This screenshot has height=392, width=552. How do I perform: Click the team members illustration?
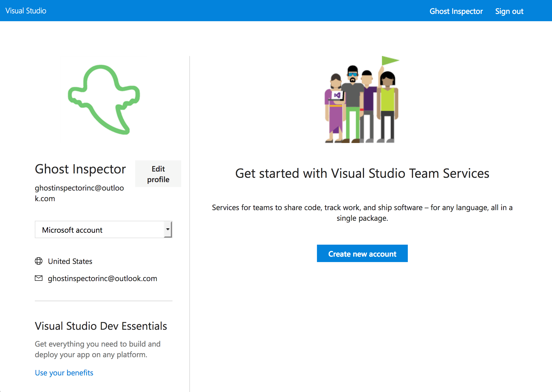362,101
